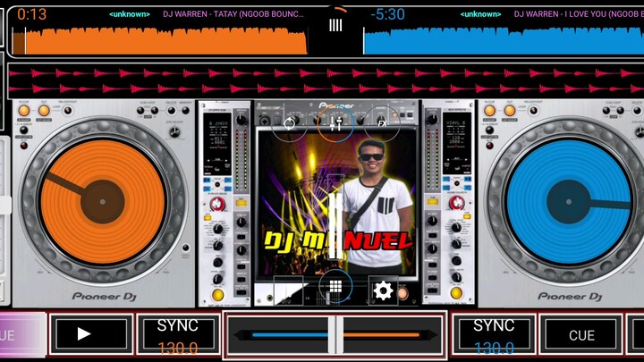Open the mixer faders icon above artwork
Image resolution: width=644 pixels, height=362 pixels.
point(336,123)
